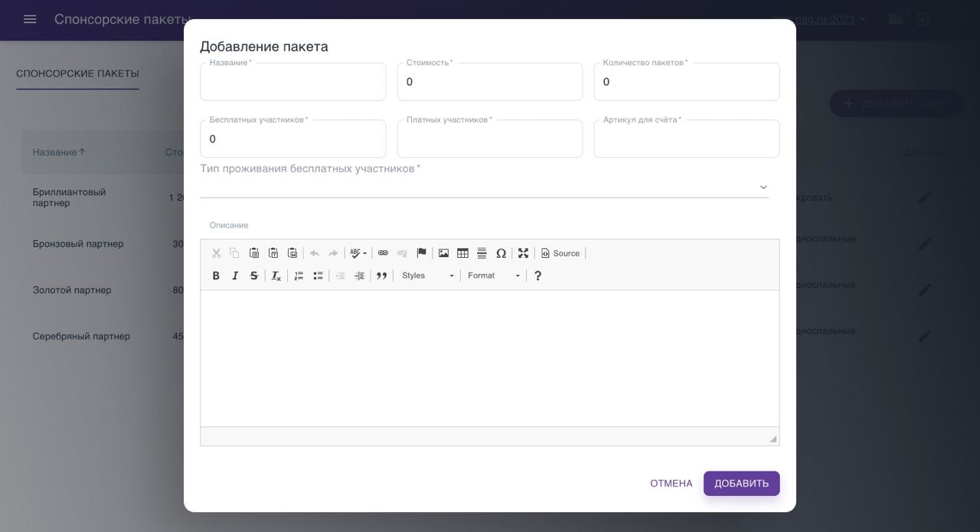
Task: Open the special character (Omega) picker
Action: pyautogui.click(x=501, y=253)
